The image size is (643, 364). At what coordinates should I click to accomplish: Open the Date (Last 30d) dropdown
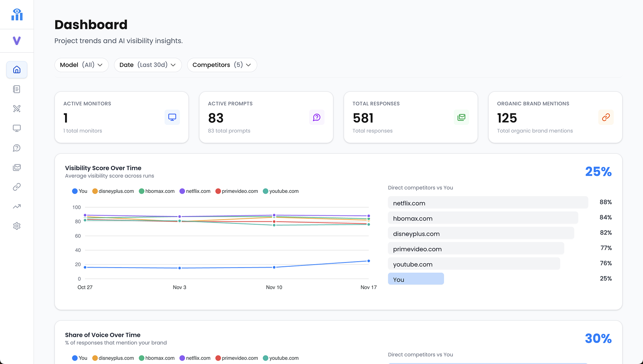coord(148,65)
